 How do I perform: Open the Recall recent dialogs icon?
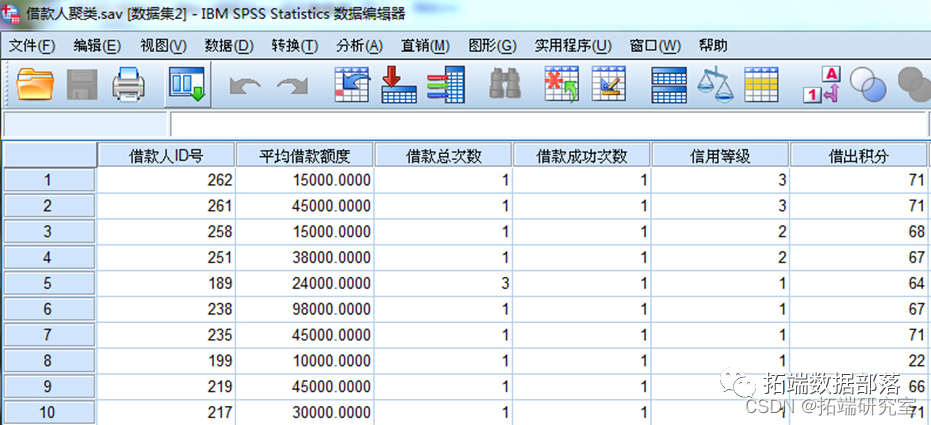[x=188, y=84]
